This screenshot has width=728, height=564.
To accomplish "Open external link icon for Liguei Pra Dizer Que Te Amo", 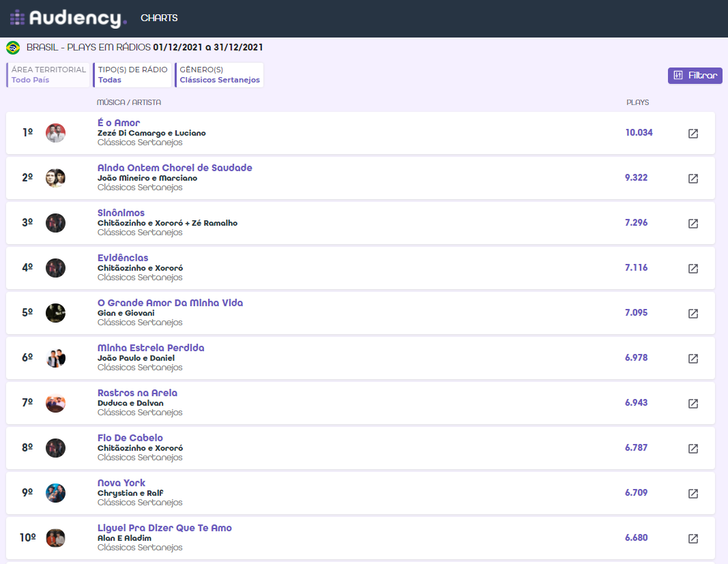I will [x=693, y=539].
